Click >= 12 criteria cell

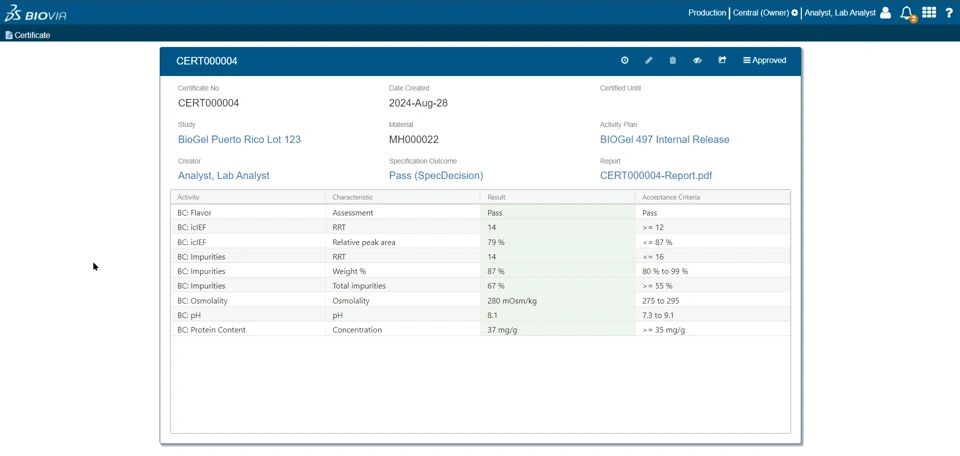coord(713,227)
